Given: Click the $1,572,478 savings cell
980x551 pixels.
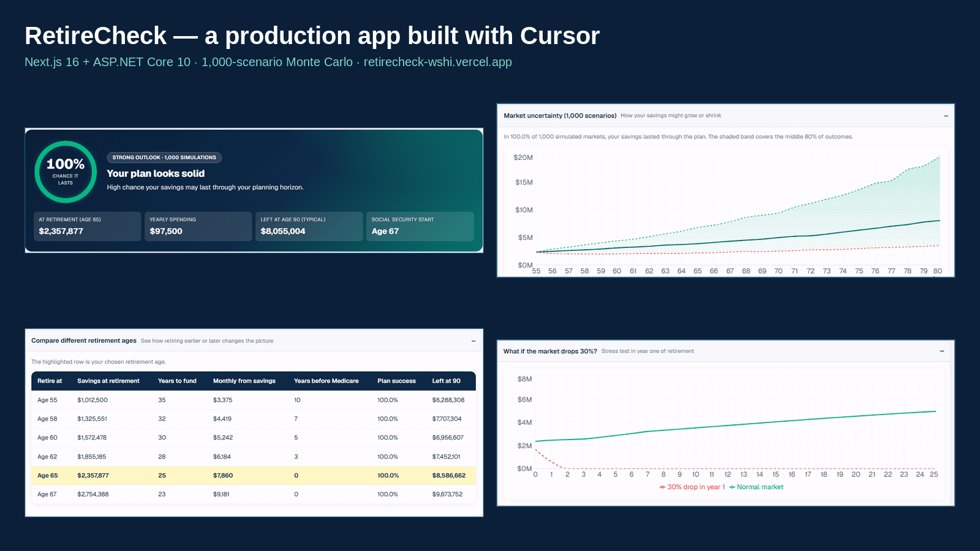Looking at the screenshot, I should pyautogui.click(x=92, y=438).
